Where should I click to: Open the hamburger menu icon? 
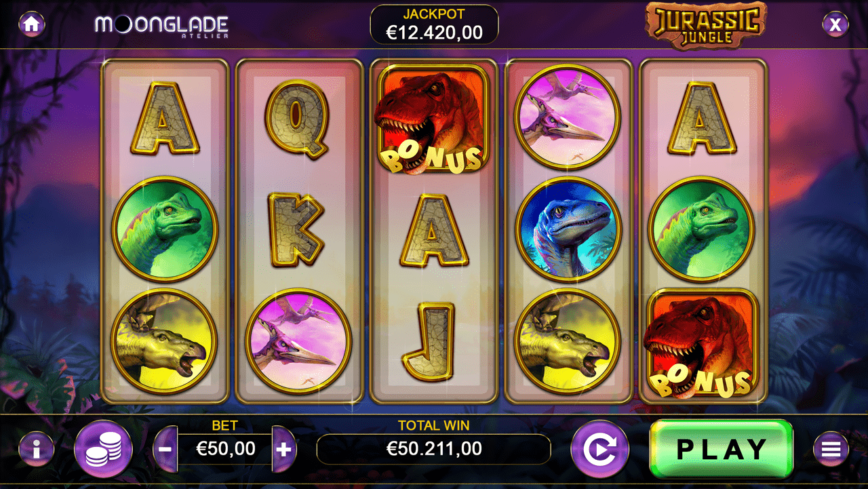point(831,448)
